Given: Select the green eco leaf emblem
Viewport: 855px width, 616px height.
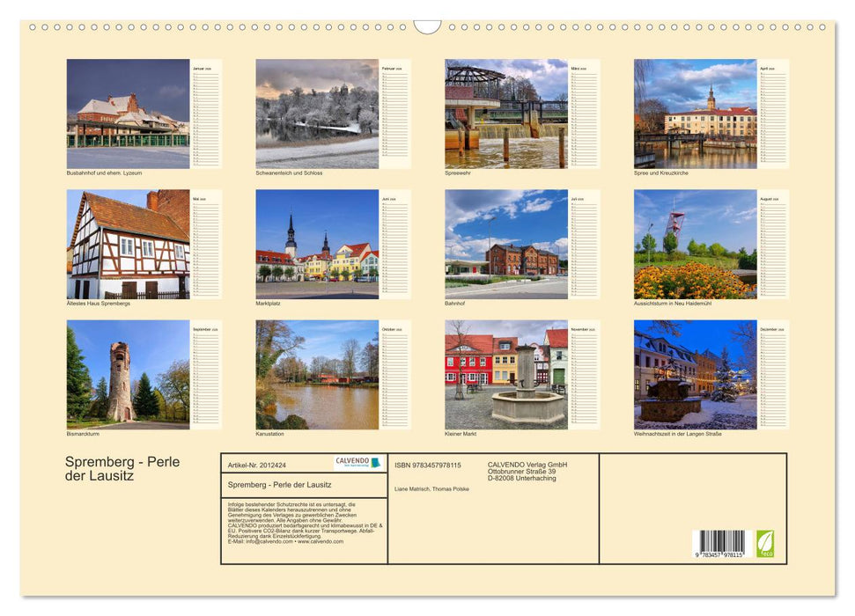Looking at the screenshot, I should tap(767, 543).
